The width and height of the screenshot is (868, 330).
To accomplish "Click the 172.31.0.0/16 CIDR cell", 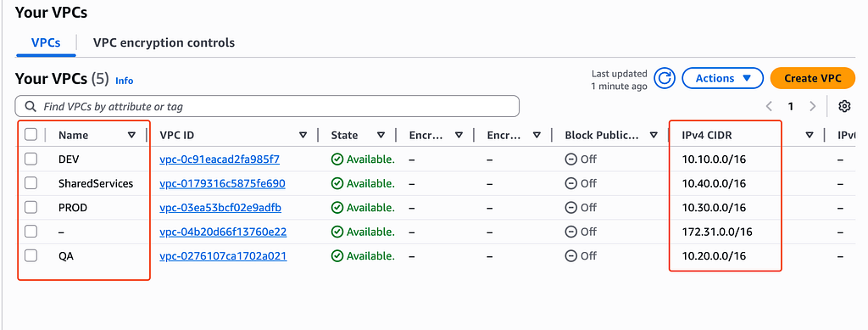I will point(717,232).
